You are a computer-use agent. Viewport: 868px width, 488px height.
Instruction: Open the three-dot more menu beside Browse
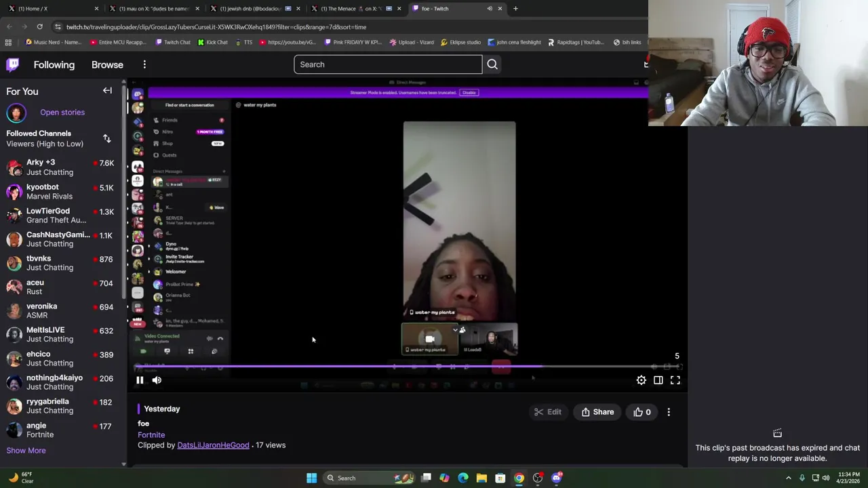coord(144,64)
